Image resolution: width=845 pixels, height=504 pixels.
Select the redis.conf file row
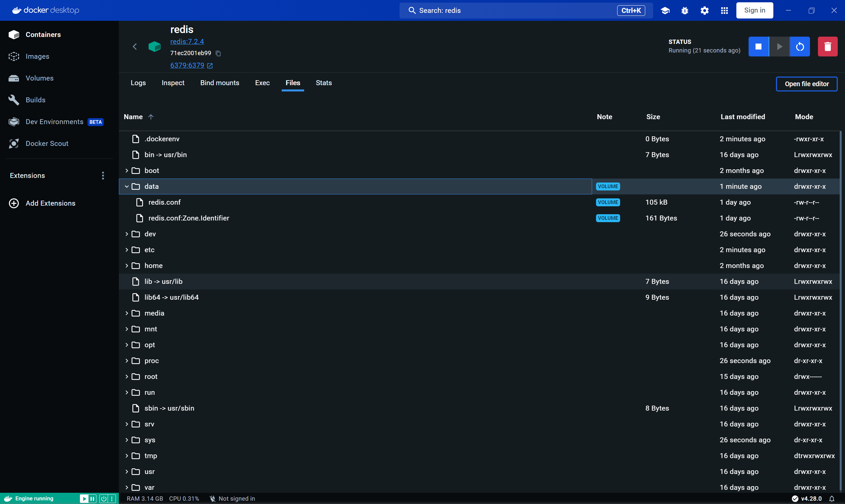pyautogui.click(x=479, y=202)
